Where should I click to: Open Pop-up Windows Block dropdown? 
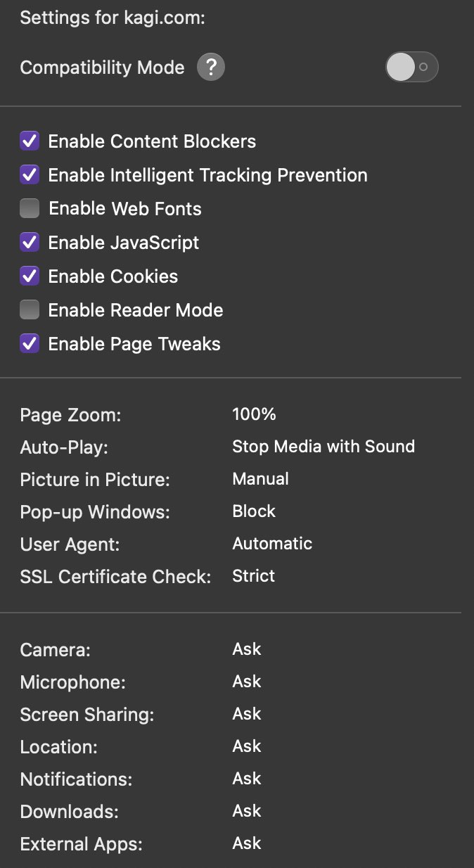(x=254, y=511)
